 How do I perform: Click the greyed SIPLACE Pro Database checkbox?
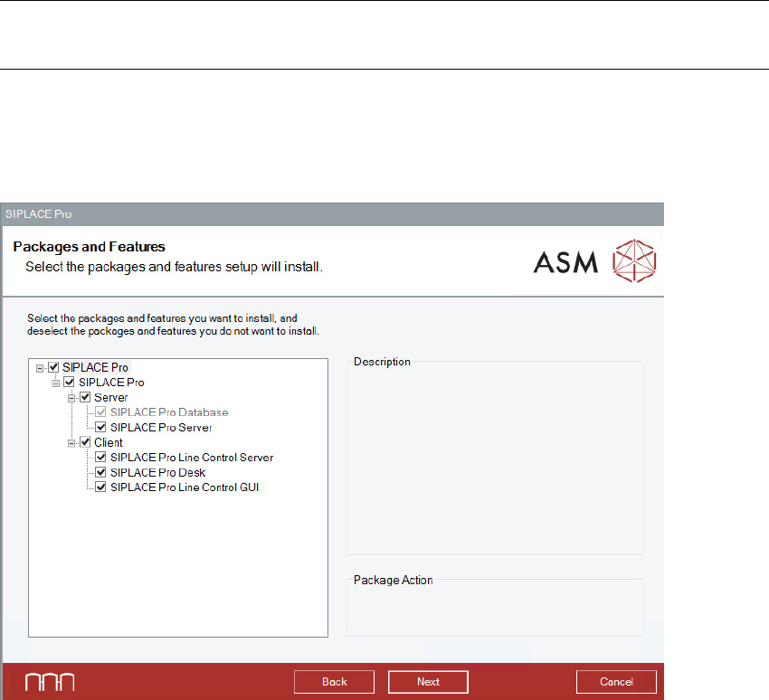(100, 412)
